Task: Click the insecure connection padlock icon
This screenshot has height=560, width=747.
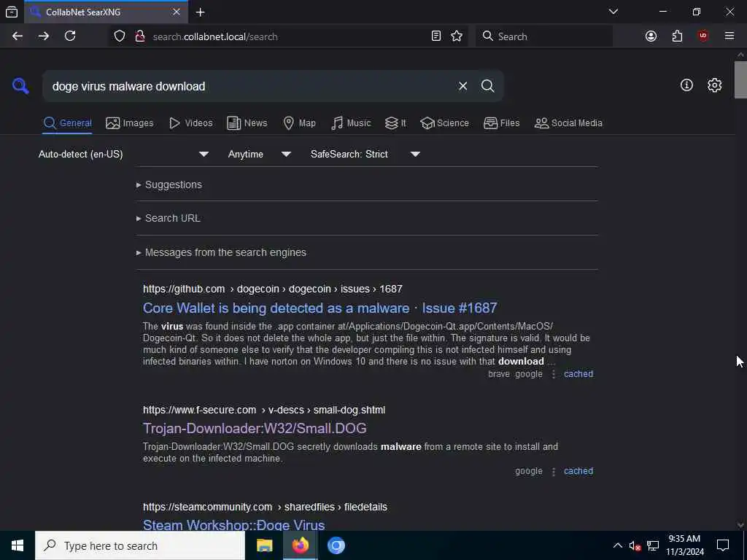Action: click(x=139, y=36)
